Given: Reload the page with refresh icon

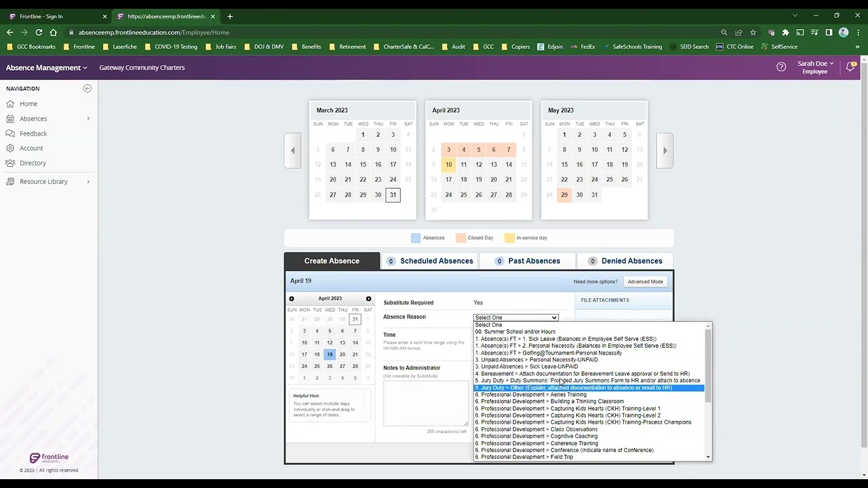Looking at the screenshot, I should tap(39, 33).
